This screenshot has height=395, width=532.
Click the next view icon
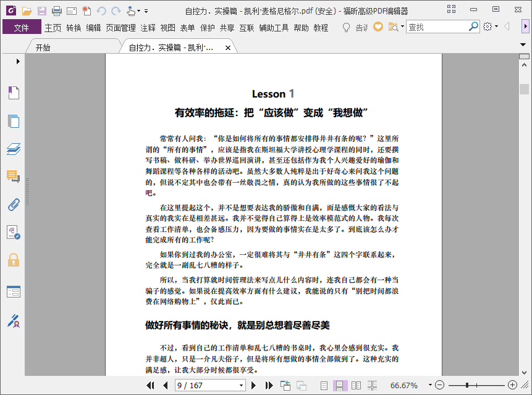[302, 386]
